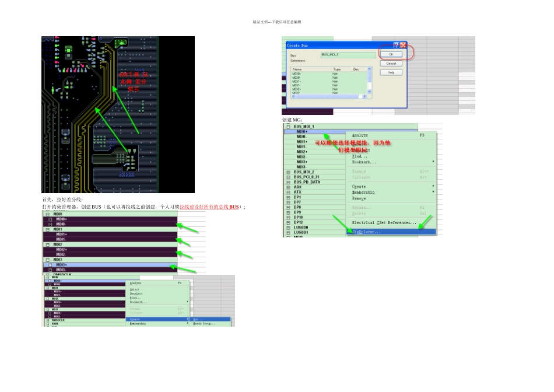Close the Create Bus dialog with X
The height and width of the screenshot is (392, 554).
(x=403, y=45)
